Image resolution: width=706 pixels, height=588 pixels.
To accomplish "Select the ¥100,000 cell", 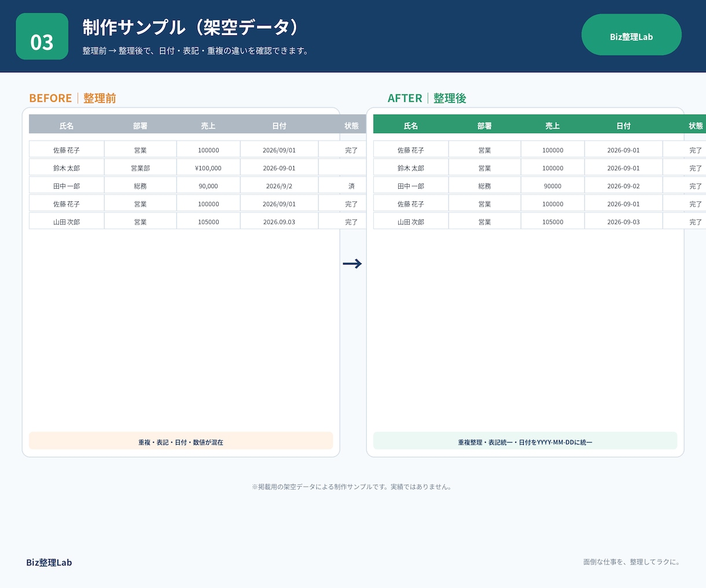I will [x=208, y=168].
